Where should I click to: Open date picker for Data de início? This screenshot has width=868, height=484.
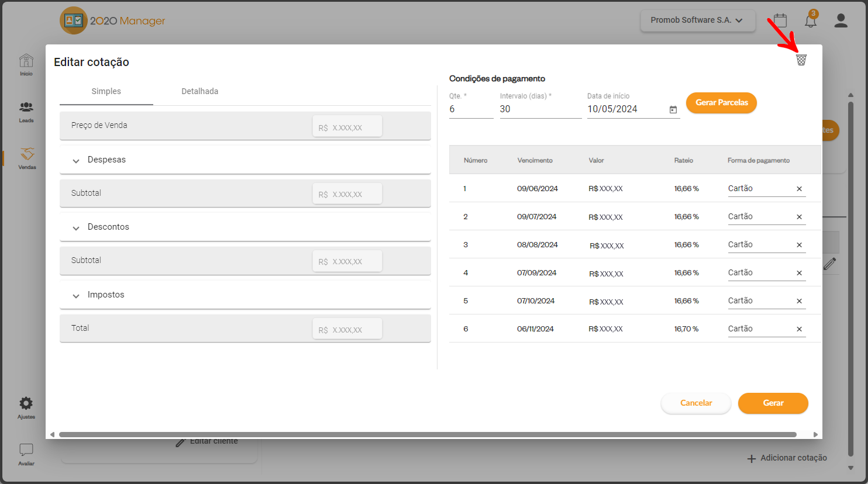tap(673, 110)
